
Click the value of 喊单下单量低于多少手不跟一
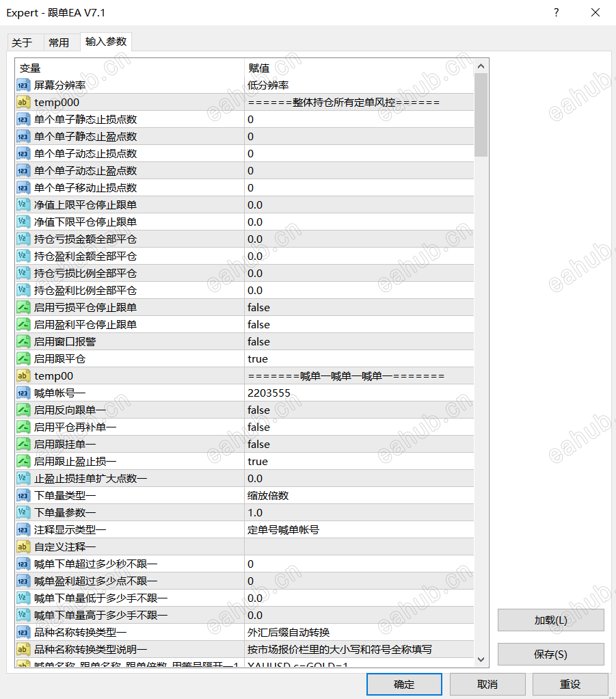coord(359,598)
